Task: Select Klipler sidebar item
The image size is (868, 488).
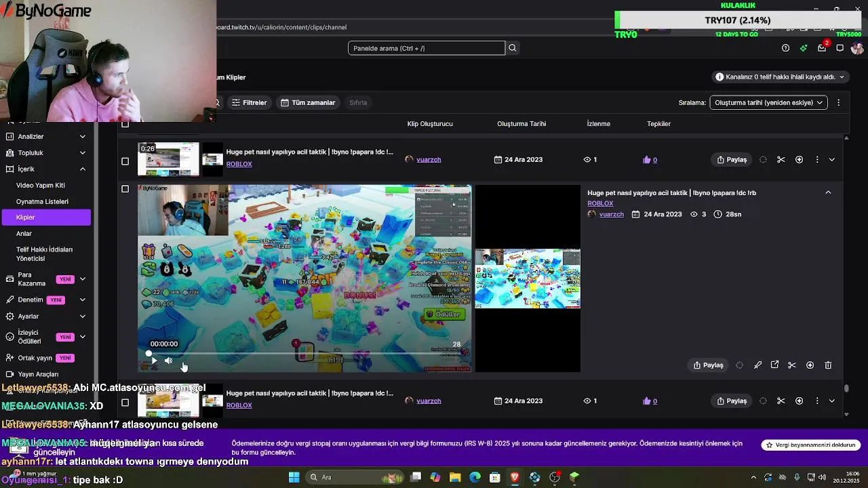Action: [x=46, y=218]
